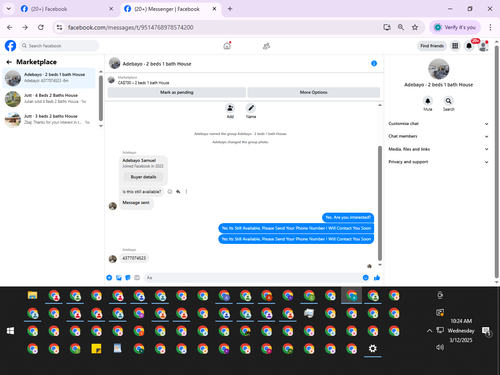Click the Facebook logo

(10, 46)
